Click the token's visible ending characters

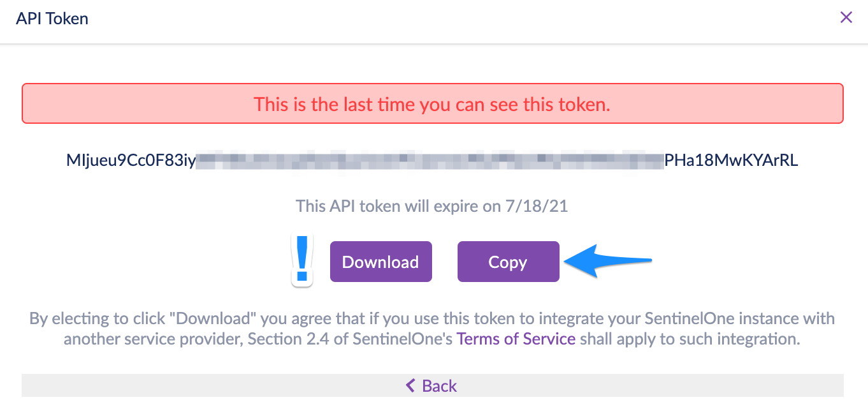(731, 160)
